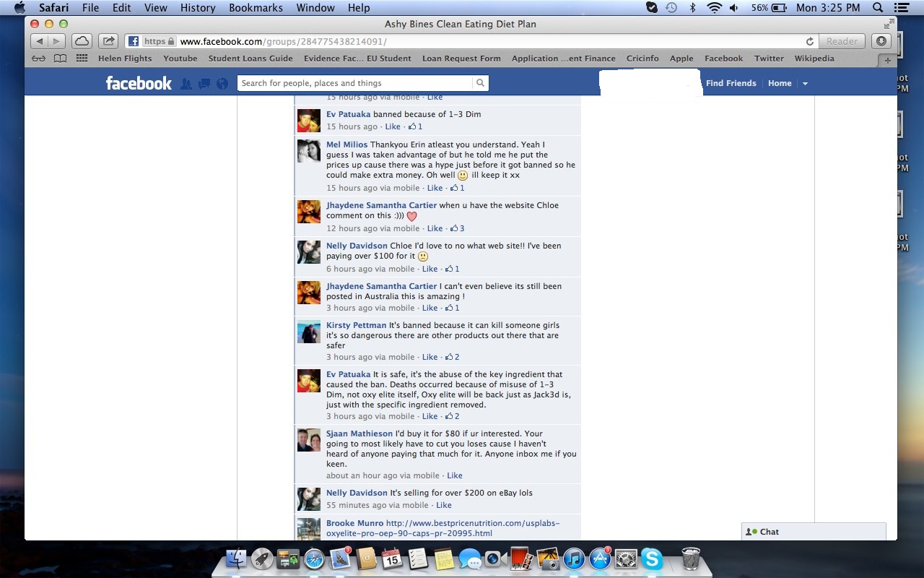Viewport: 924px width, 578px height.
Task: Click Find Friends in Facebook bar
Action: 731,83
